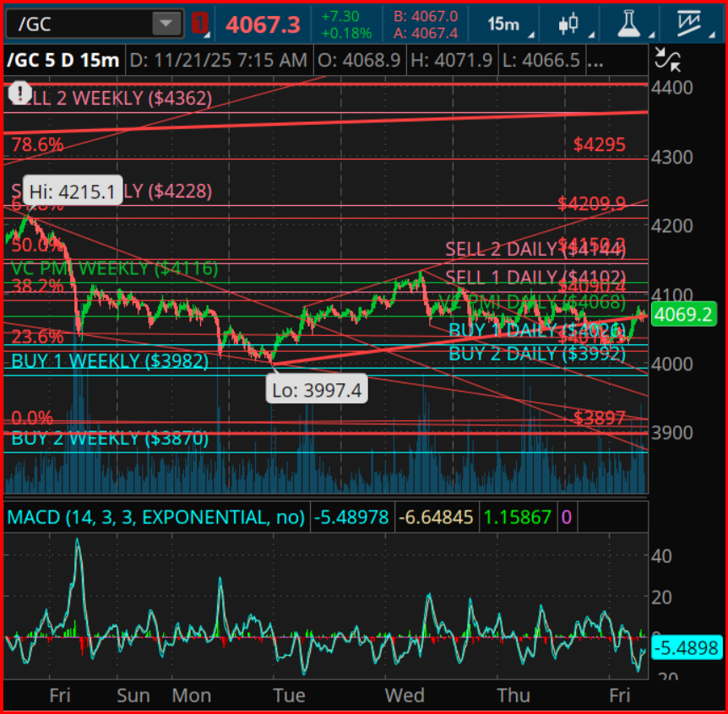Image resolution: width=728 pixels, height=714 pixels.
Task: Click the Bid price B: 4067.0
Action: pos(425,14)
